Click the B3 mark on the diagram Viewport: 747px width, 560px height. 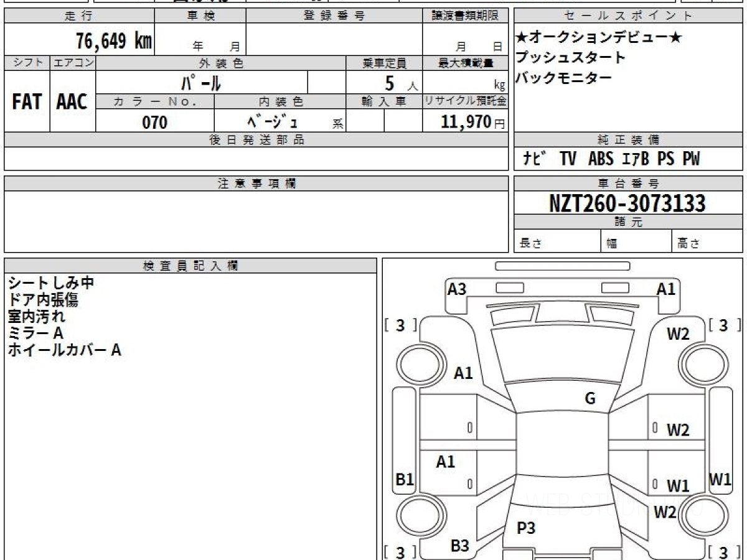[460, 546]
